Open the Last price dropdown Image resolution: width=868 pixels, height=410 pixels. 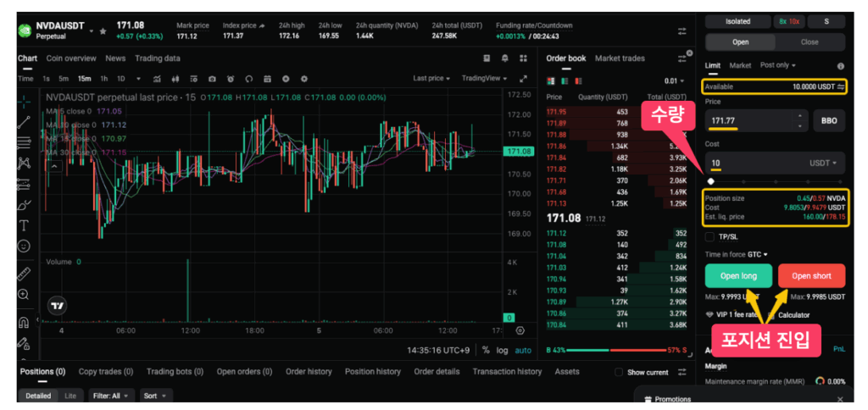[x=431, y=79]
